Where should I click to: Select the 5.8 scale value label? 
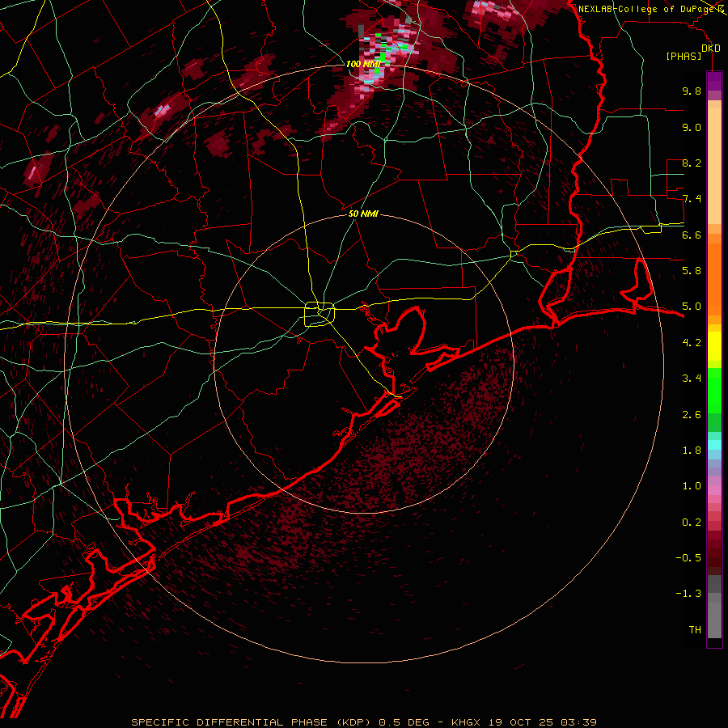692,271
